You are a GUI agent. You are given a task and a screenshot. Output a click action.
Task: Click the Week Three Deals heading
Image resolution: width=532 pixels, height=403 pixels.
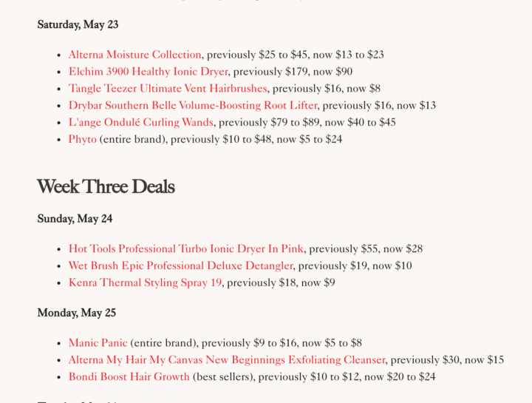click(106, 186)
